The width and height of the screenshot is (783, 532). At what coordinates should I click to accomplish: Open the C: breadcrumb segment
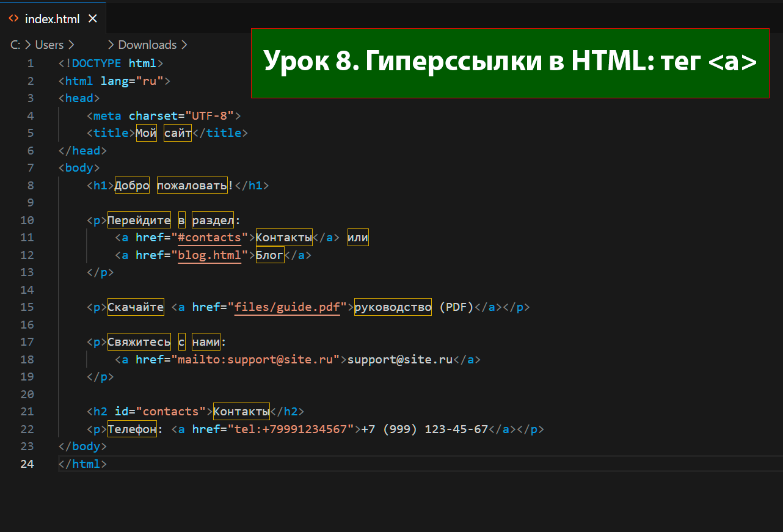point(15,45)
